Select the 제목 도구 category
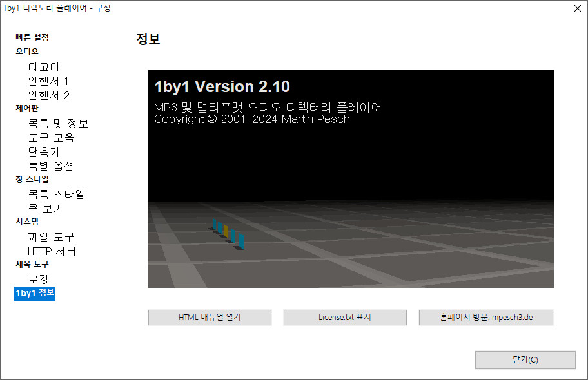588x380 pixels. pos(32,264)
